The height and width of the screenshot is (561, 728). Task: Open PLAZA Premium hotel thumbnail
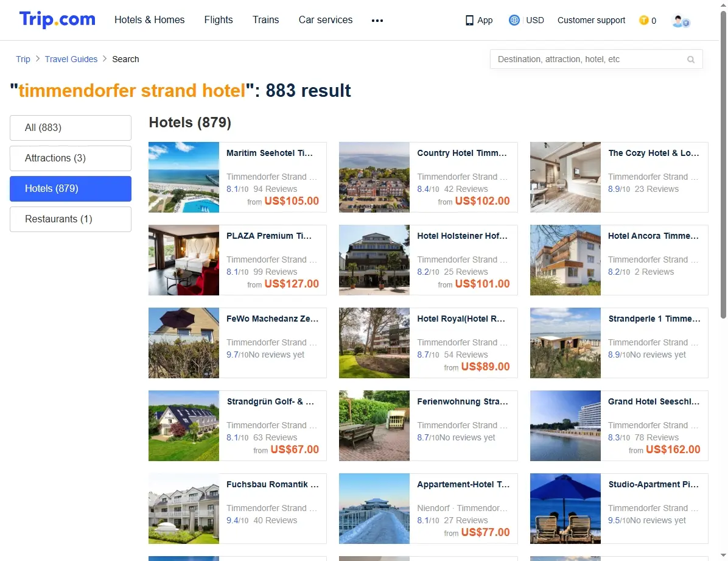(x=184, y=260)
